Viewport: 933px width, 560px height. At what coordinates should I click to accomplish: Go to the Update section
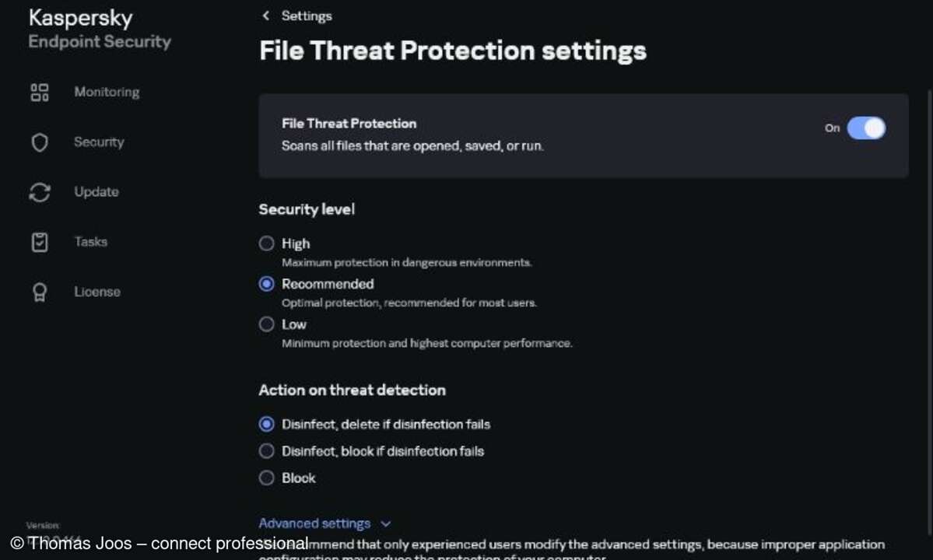click(x=96, y=192)
